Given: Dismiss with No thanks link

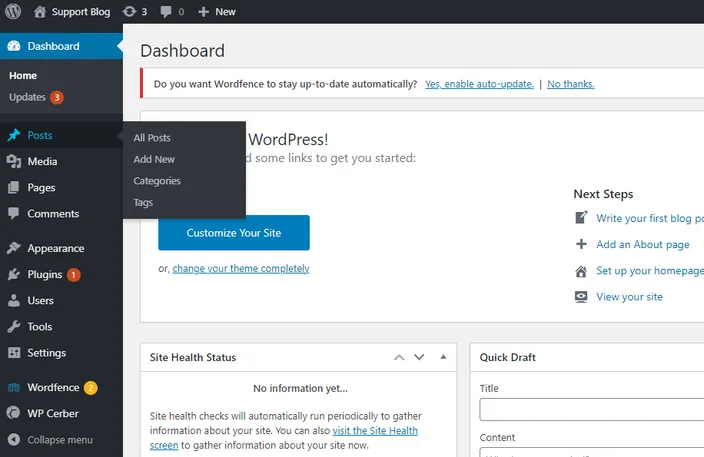Looking at the screenshot, I should coord(571,84).
